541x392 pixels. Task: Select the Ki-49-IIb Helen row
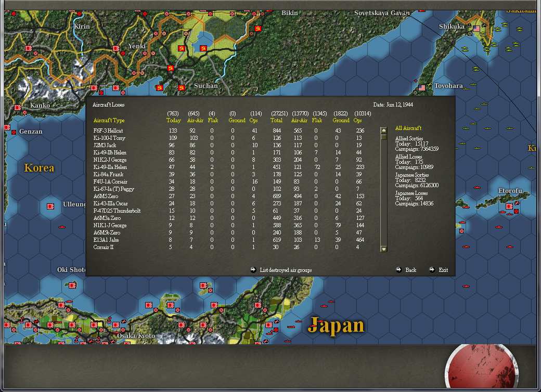pos(229,152)
